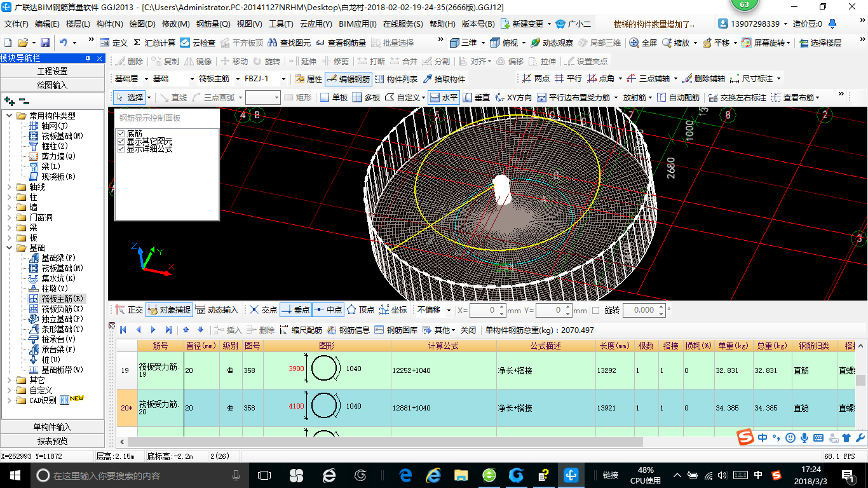Open the BIM应用(I) menu
This screenshot has width=868, height=488.
[x=358, y=24]
